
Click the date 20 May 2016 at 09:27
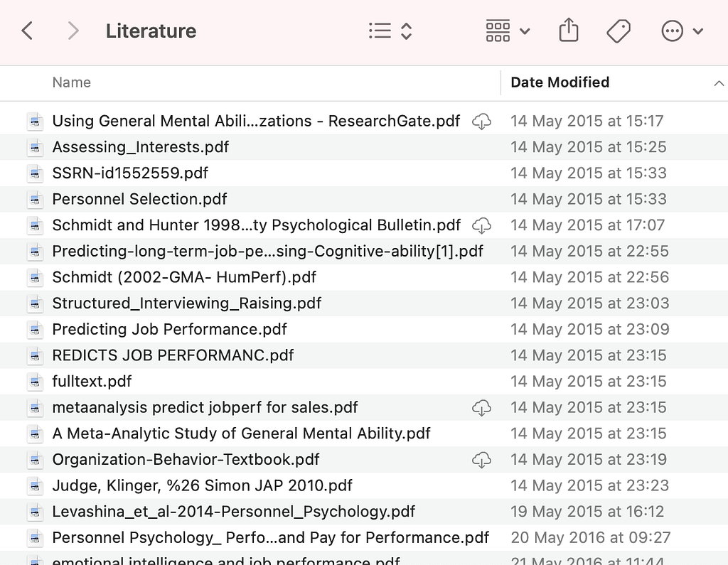click(x=591, y=537)
